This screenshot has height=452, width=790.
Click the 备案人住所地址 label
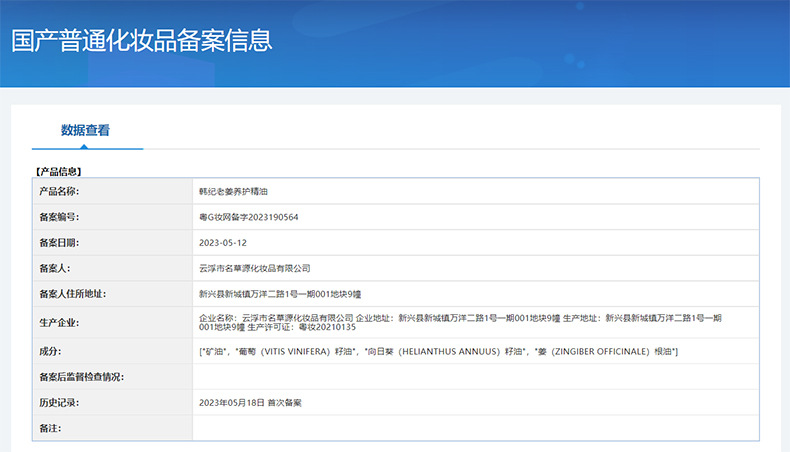[x=73, y=294]
